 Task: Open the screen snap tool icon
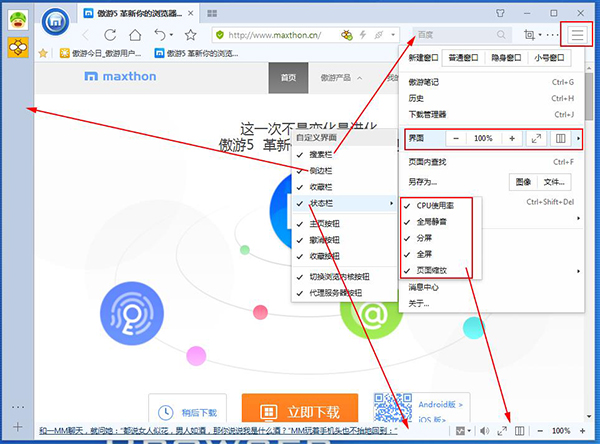(x=529, y=35)
